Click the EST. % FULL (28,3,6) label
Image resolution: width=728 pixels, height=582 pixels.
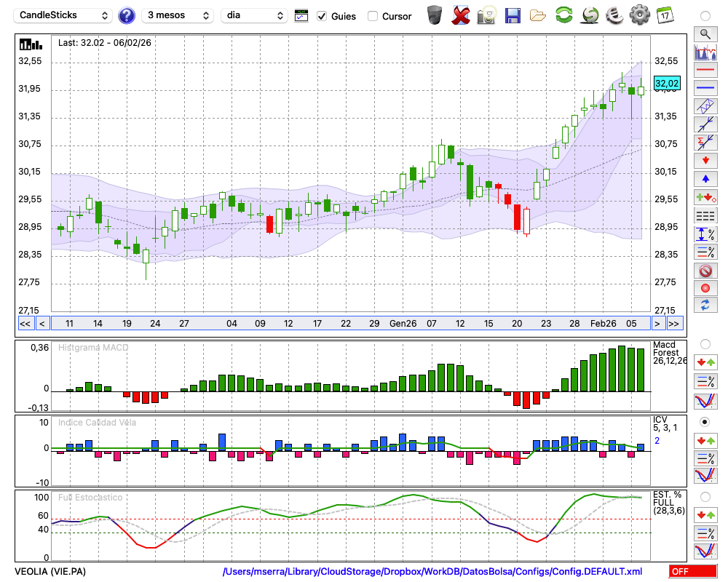[x=669, y=503]
